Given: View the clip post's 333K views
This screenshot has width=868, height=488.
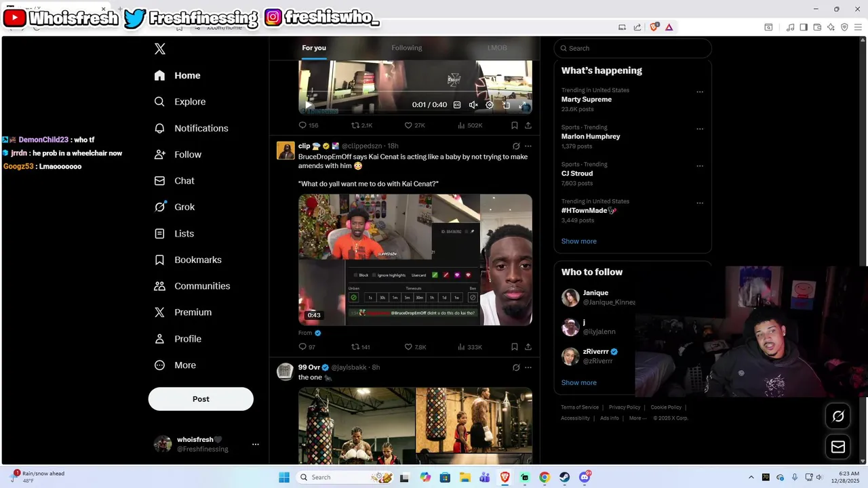Looking at the screenshot, I should click(470, 347).
